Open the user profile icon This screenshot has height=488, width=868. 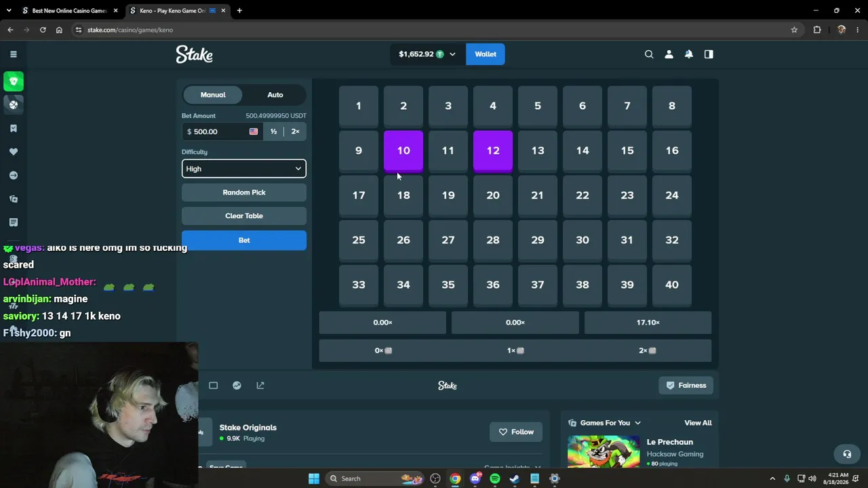tap(669, 54)
